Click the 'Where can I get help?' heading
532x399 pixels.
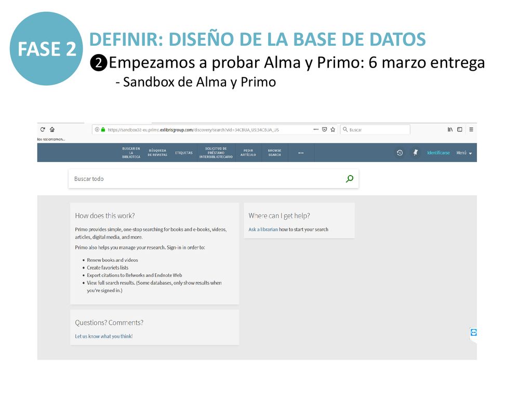279,216
